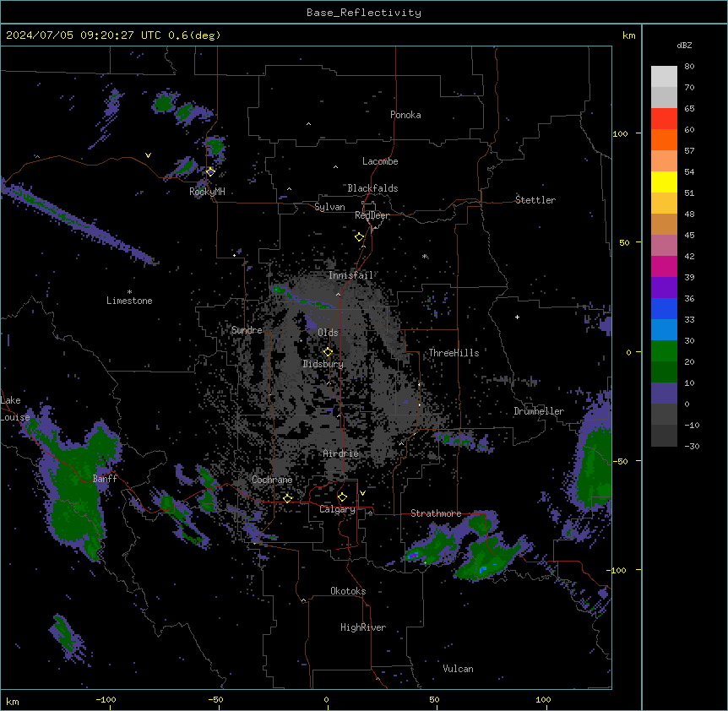Screen dimensions: 728x711
Task: Click the legend value 80 label
Action: click(689, 67)
